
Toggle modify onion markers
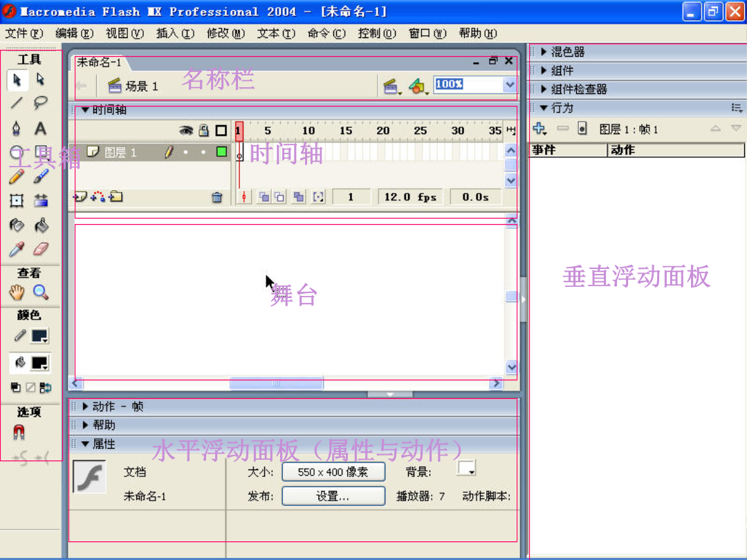[x=318, y=196]
